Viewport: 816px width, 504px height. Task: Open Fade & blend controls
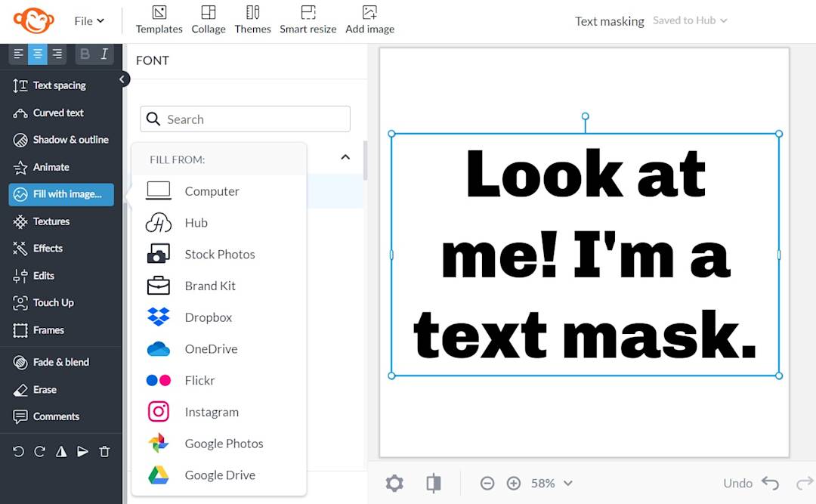pyautogui.click(x=51, y=362)
